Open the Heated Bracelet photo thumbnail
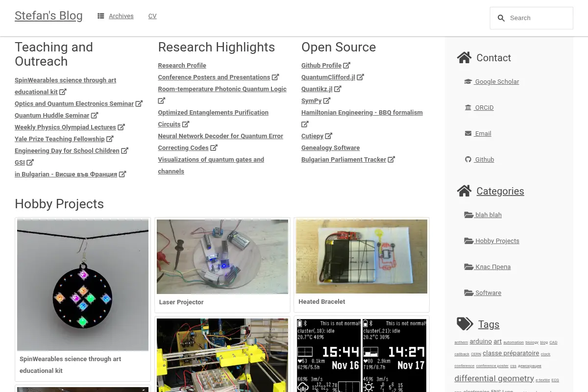588x392 pixels. coord(362,256)
